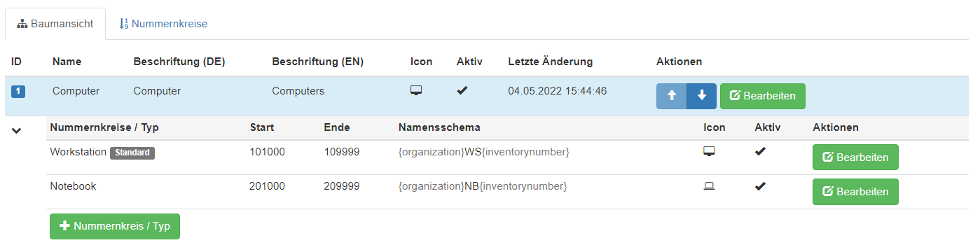Viewport: 980px width, 252px height.
Task: Click the Workstation desktop icon
Action: tap(709, 152)
